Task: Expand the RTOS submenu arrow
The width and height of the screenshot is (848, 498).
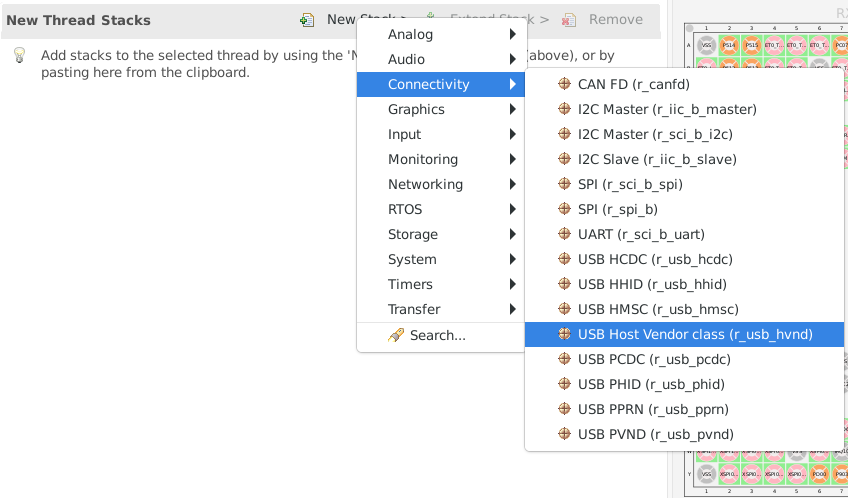Action: click(x=513, y=209)
